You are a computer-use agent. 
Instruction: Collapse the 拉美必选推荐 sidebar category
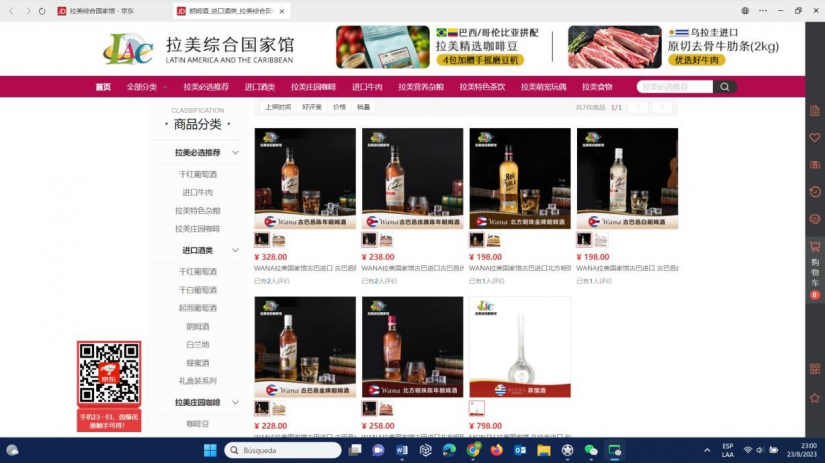tap(235, 153)
